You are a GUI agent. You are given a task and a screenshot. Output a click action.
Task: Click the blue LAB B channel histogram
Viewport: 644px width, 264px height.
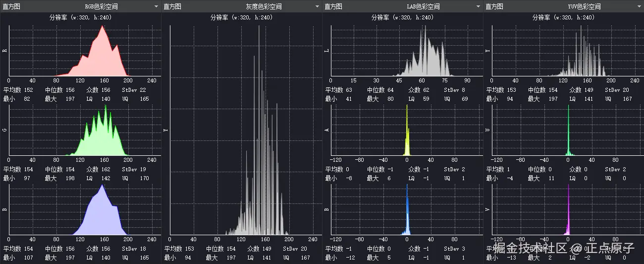[x=406, y=210]
